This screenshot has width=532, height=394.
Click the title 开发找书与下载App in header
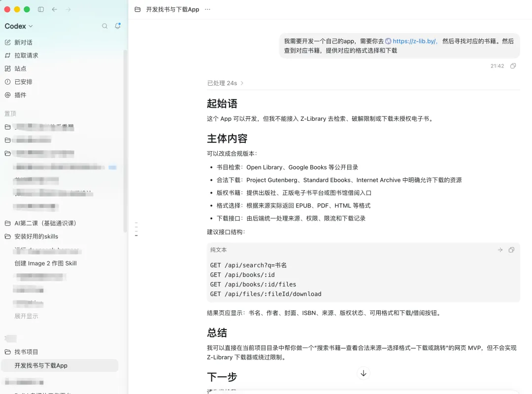pyautogui.click(x=173, y=9)
